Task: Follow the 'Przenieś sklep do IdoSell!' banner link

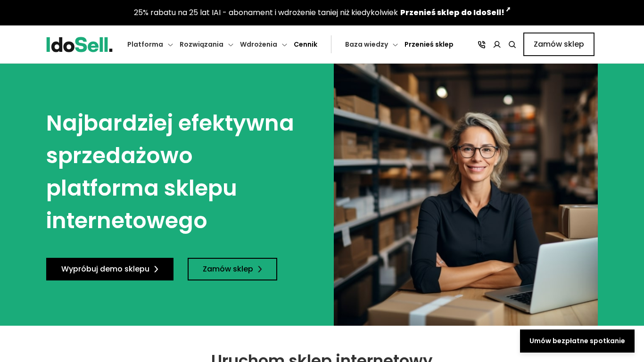Action: click(452, 13)
